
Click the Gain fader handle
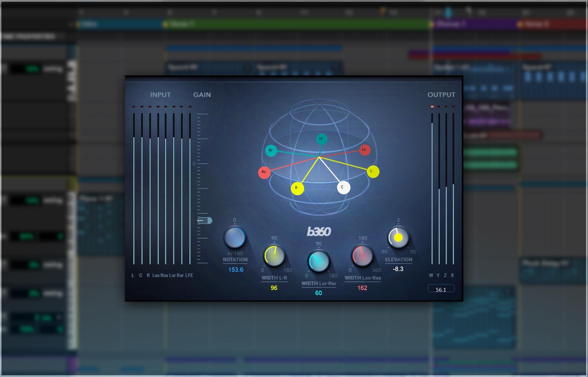point(205,220)
